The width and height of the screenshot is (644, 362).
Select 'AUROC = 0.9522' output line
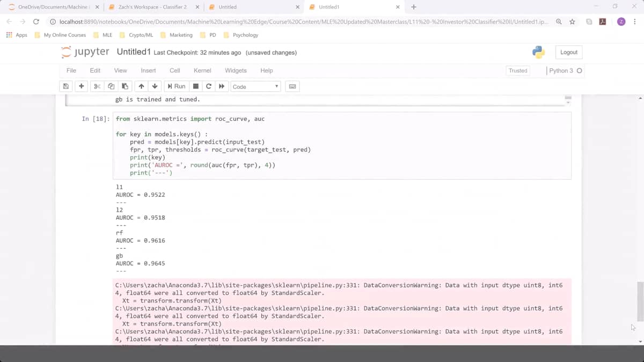141,195
